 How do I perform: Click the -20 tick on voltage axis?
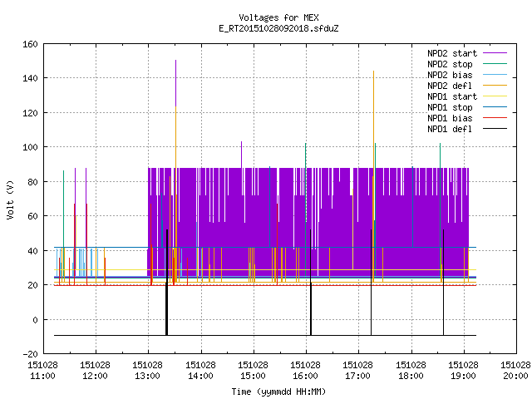click(x=30, y=354)
